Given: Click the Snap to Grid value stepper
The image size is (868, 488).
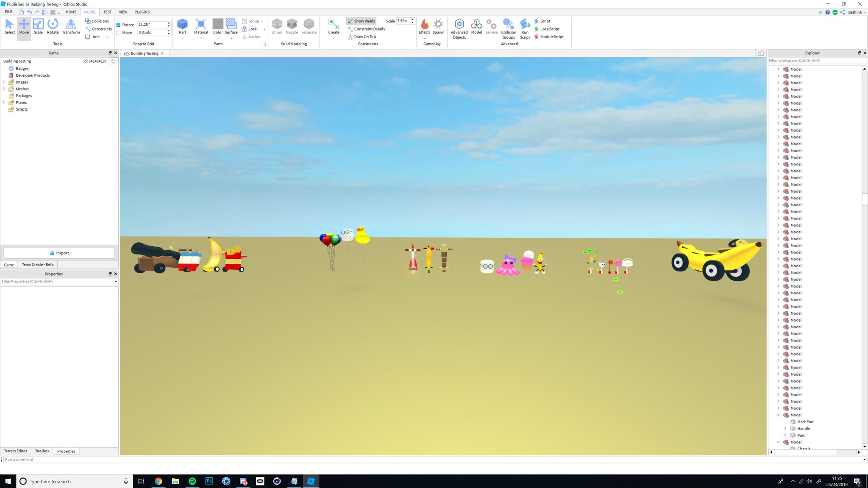Looking at the screenshot, I should click(x=169, y=25).
